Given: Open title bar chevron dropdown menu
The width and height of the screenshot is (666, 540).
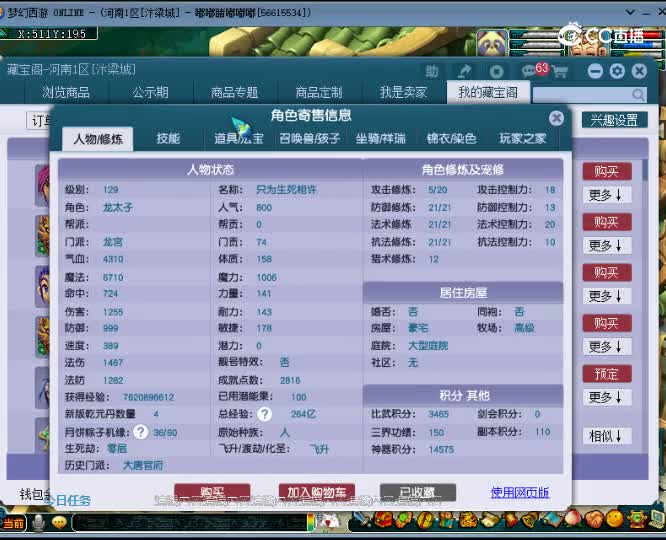Looking at the screenshot, I should pos(631,12).
